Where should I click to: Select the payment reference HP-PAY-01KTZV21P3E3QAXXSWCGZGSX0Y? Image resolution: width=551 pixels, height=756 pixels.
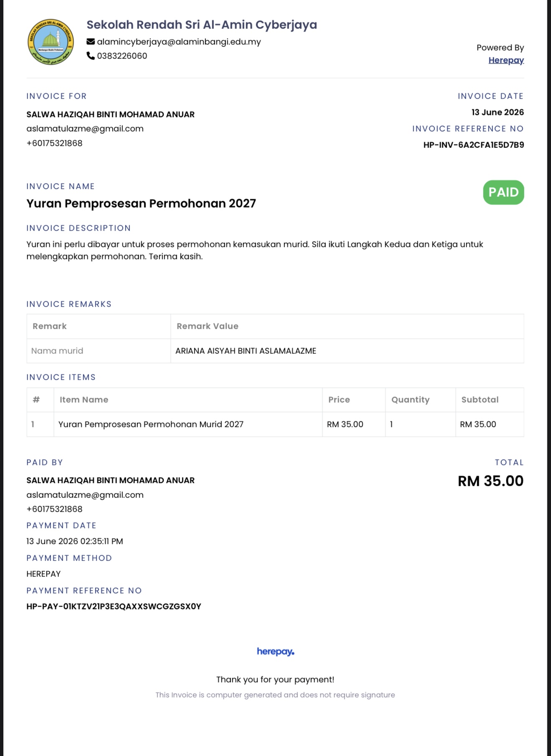coord(114,606)
